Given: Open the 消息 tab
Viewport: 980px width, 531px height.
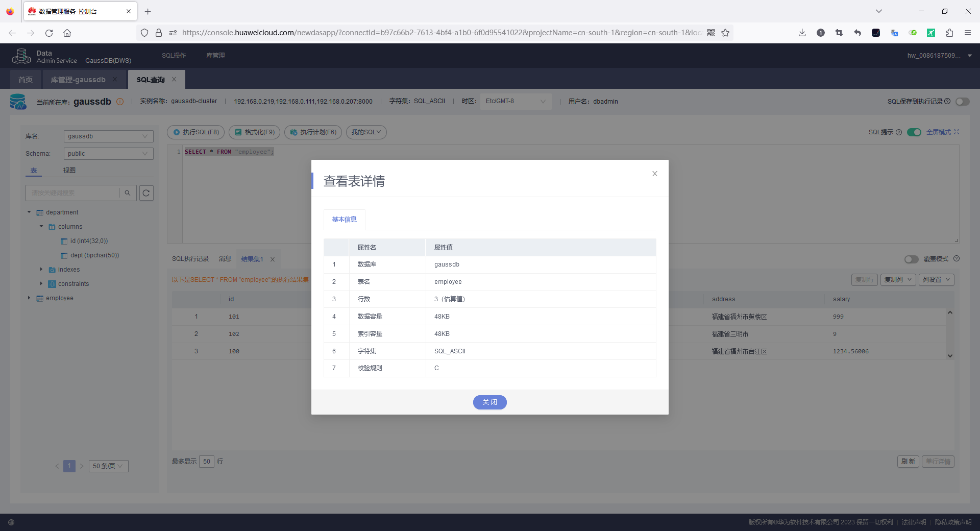Looking at the screenshot, I should point(225,259).
